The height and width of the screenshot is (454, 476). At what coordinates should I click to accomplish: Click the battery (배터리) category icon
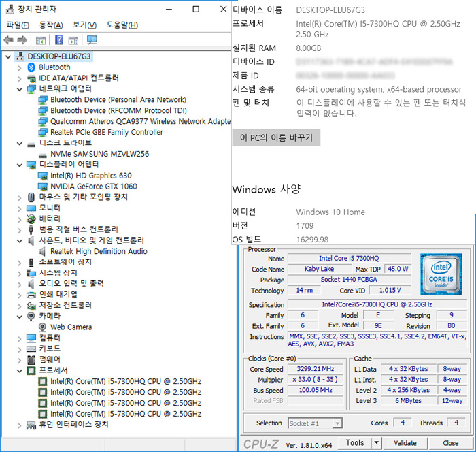point(31,219)
